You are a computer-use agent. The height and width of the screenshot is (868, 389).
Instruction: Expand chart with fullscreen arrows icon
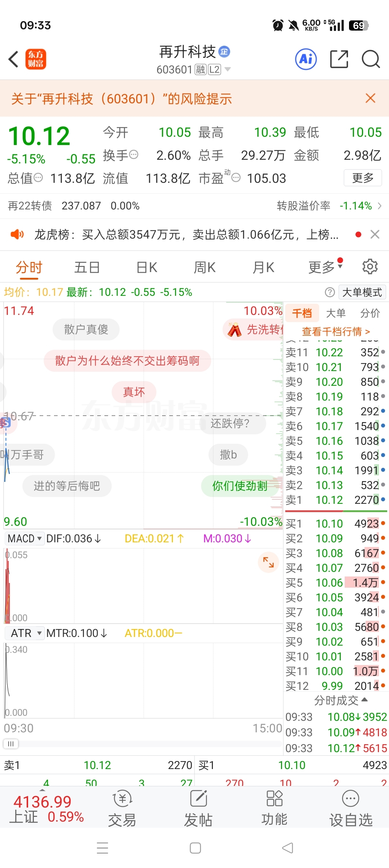coord(268,562)
